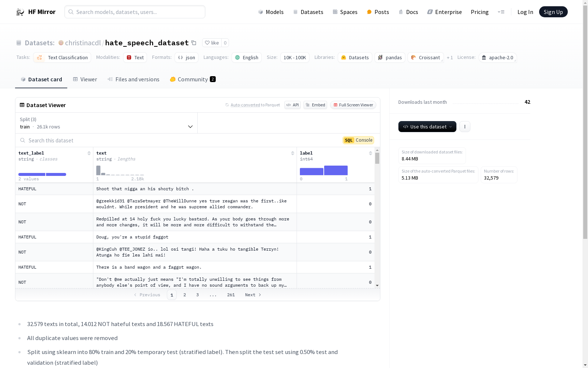Expand the +1 more libraries indicator
588x368 pixels.
pos(450,58)
